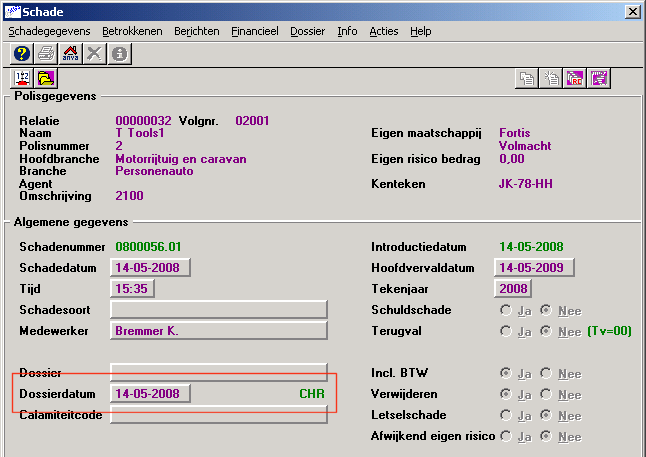Click the 123 numbering icon
Viewport: 646px width, 457px height.
point(22,78)
